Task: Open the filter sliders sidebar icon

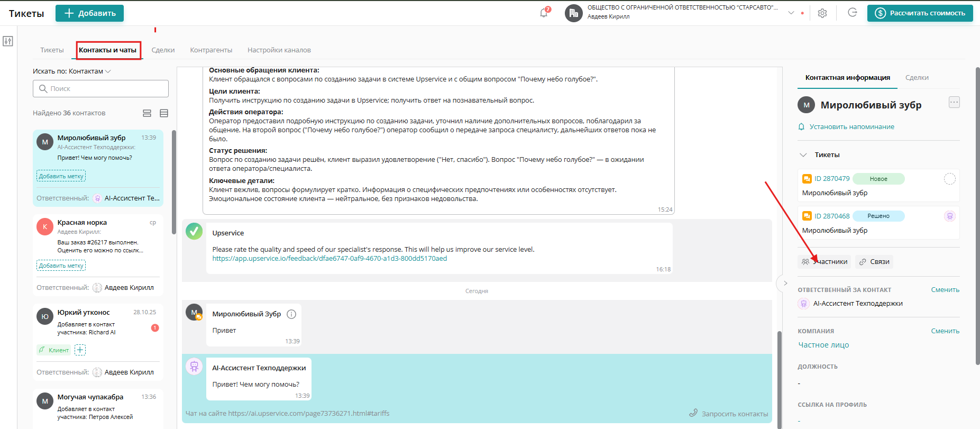Action: point(8,41)
